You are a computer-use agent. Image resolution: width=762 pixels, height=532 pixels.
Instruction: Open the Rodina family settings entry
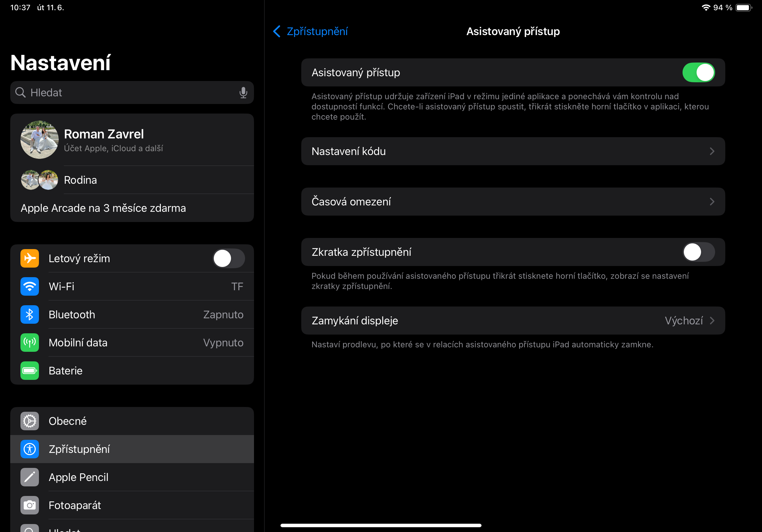click(132, 180)
